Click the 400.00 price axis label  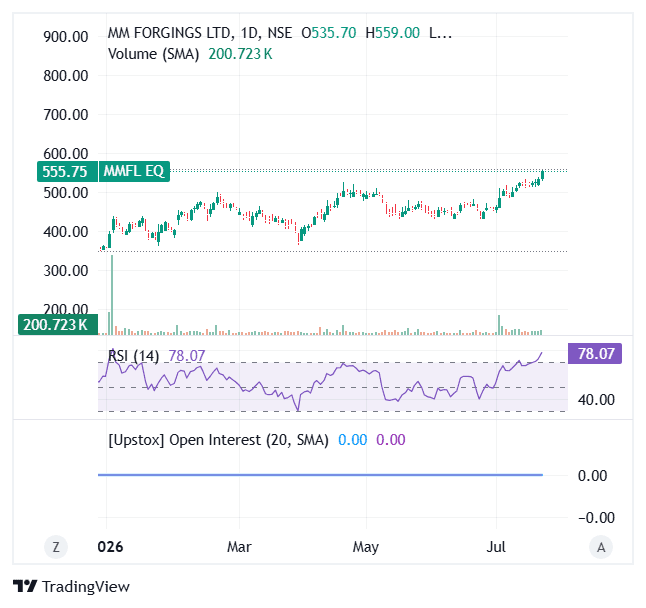click(66, 232)
